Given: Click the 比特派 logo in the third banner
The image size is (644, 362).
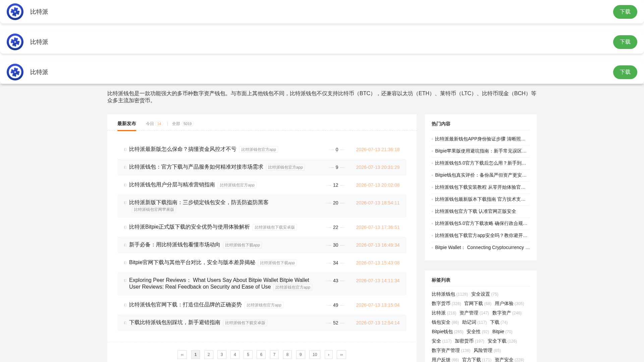Looking at the screenshot, I should point(15,72).
